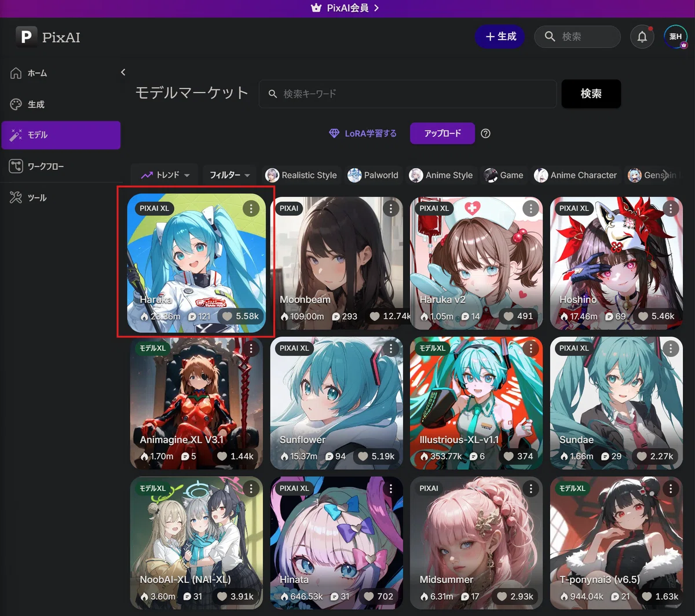
Task: Go to 生成 in sidebar
Action: tap(61, 104)
